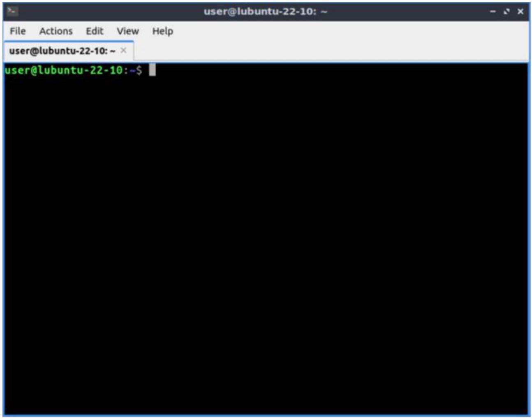
Task: Click empty menu bar space right of Help
Action: pos(329,31)
